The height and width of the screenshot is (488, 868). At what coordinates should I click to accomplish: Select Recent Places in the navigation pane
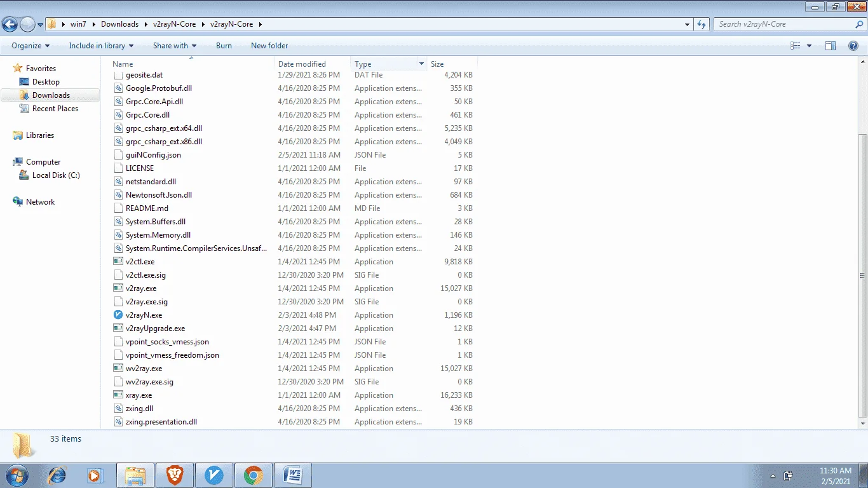[x=55, y=109]
